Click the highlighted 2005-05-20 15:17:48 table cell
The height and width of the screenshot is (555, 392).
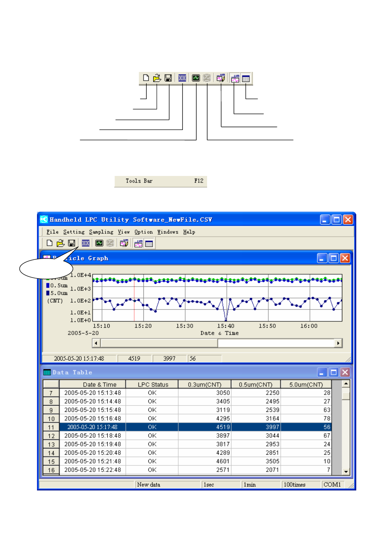(x=93, y=427)
